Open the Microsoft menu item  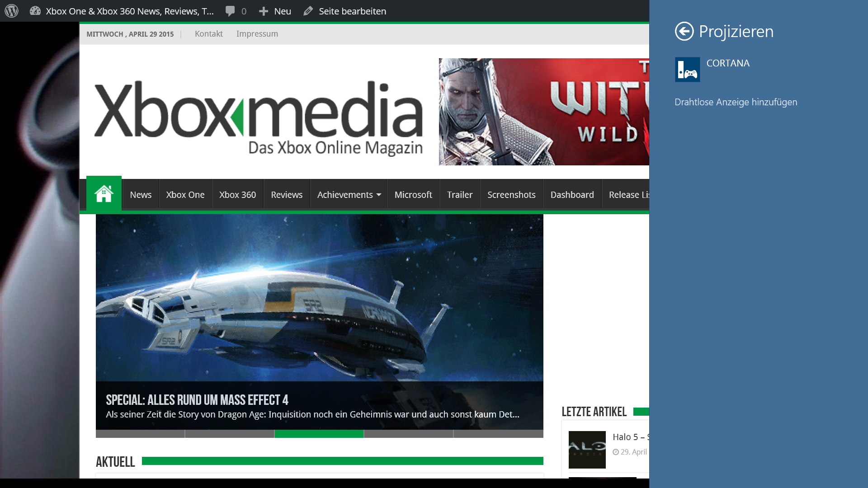pyautogui.click(x=413, y=195)
